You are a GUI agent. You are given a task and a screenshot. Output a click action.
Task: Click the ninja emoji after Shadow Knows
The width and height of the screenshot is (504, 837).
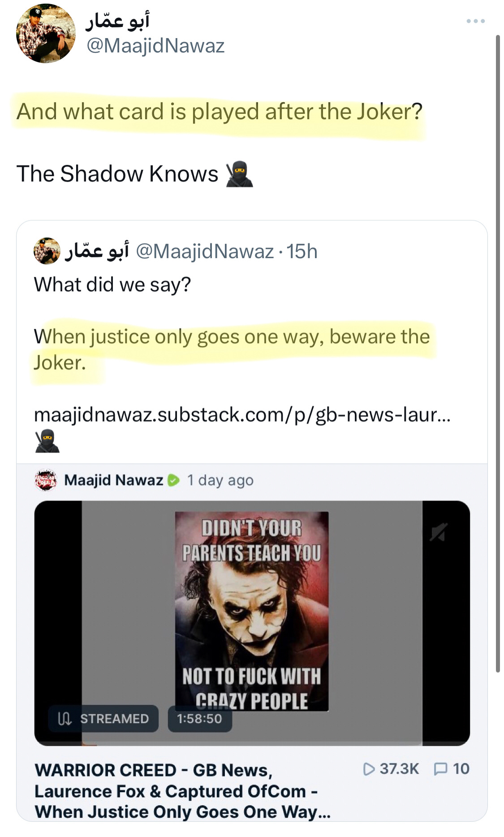pyautogui.click(x=239, y=174)
